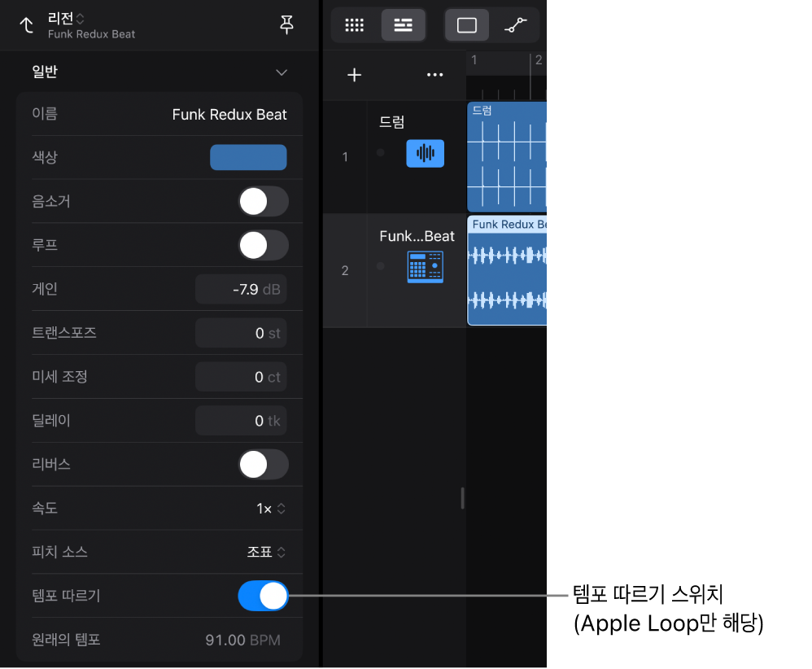Click the 게인 -7.9 dB value field
The width and height of the screenshot is (812, 669).
pyautogui.click(x=241, y=289)
